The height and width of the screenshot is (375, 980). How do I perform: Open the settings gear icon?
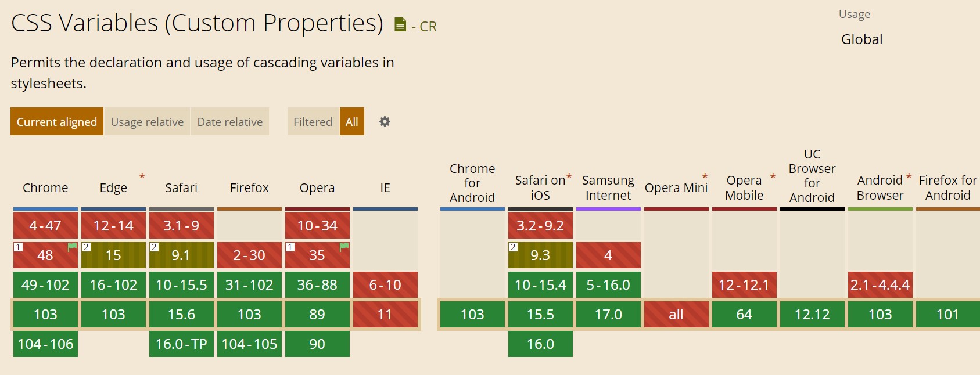(x=385, y=122)
